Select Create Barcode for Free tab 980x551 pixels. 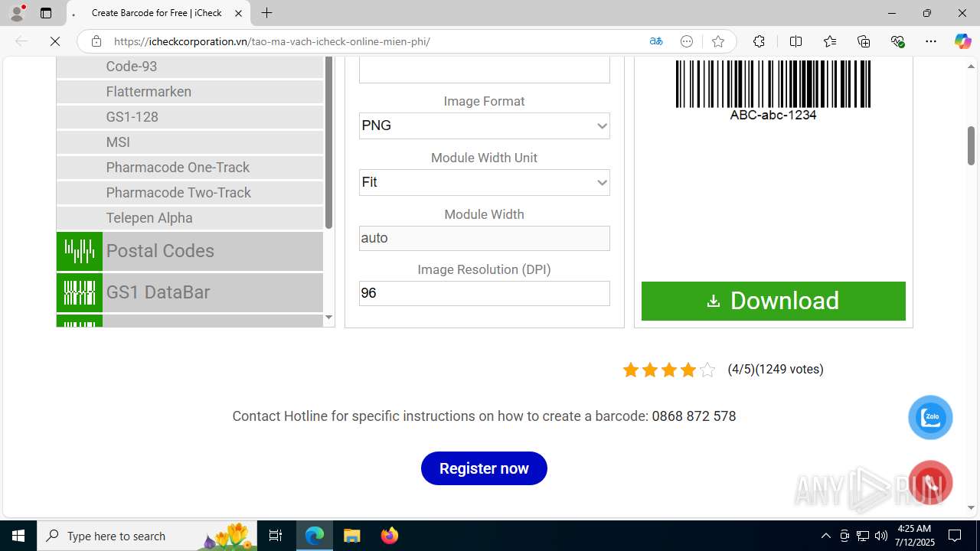157,13
